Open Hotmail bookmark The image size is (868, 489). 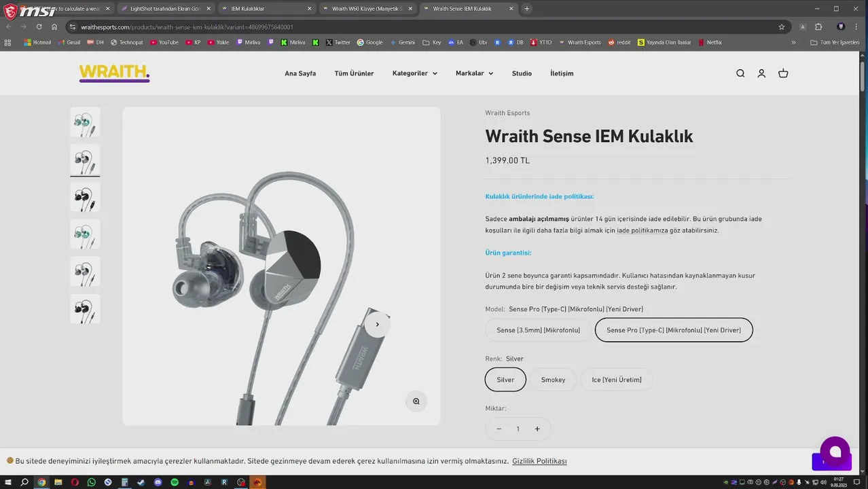[37, 42]
